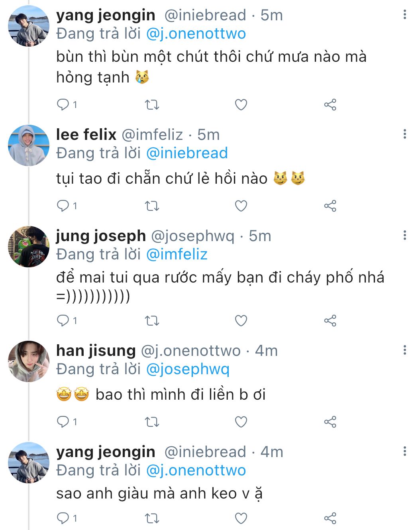Share jung joseph's tweet
The width and height of the screenshot is (420, 530).
pyautogui.click(x=330, y=321)
